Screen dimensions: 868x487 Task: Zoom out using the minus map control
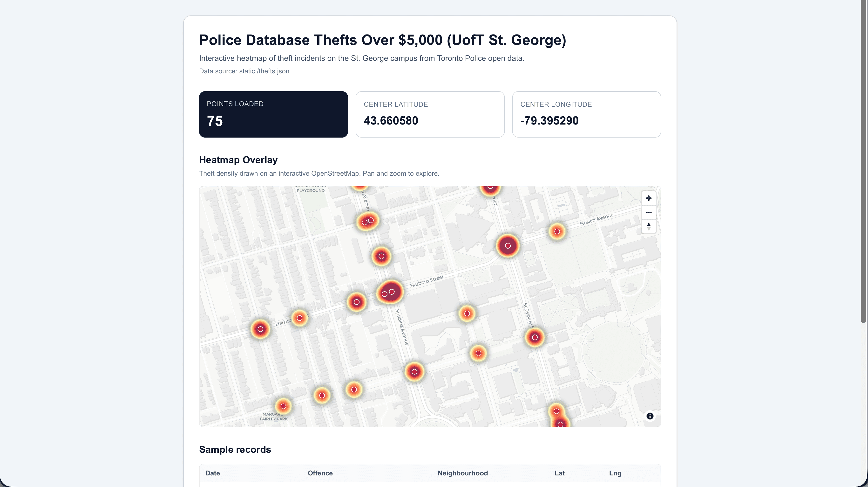pos(649,212)
